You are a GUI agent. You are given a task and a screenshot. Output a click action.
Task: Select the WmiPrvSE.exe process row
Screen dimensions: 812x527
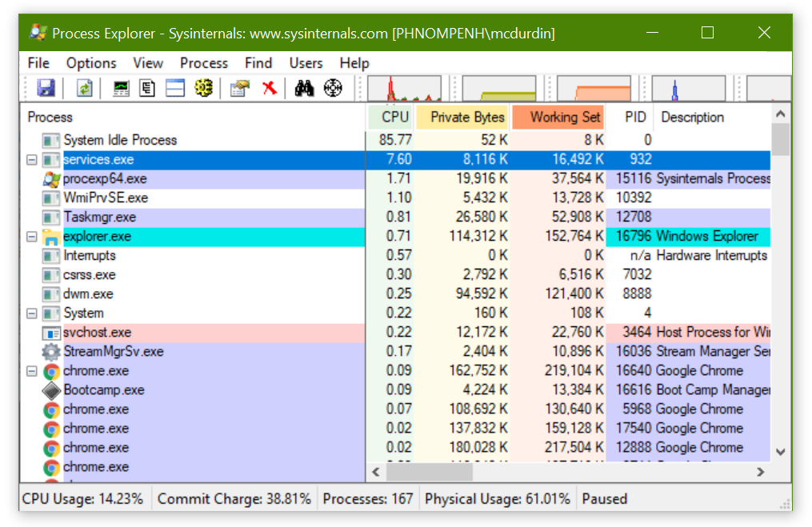click(x=396, y=198)
